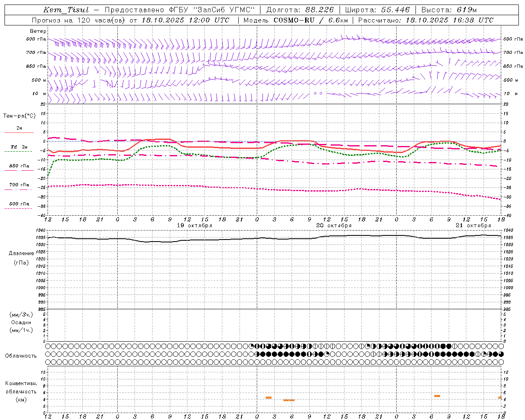Click the green dashed Td legend line

coord(18,151)
